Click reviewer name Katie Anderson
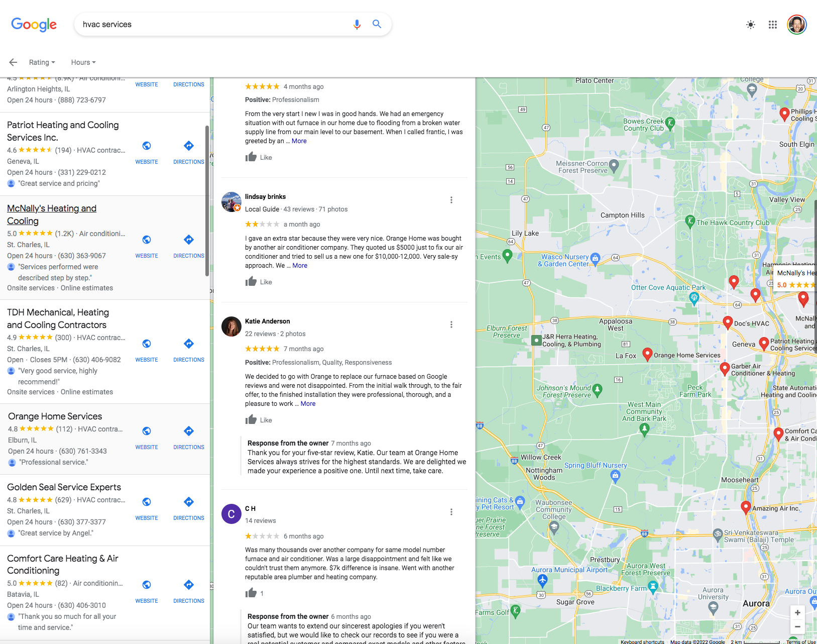Viewport: 817px width, 644px height. coord(267,321)
